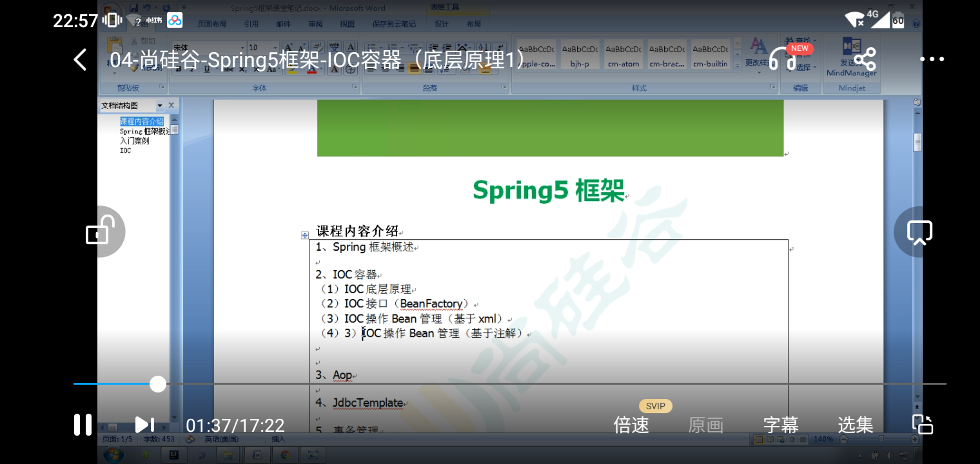Screen dimensions: 980x464
Task: Click the 基于注解 line
Action: [x=422, y=333]
